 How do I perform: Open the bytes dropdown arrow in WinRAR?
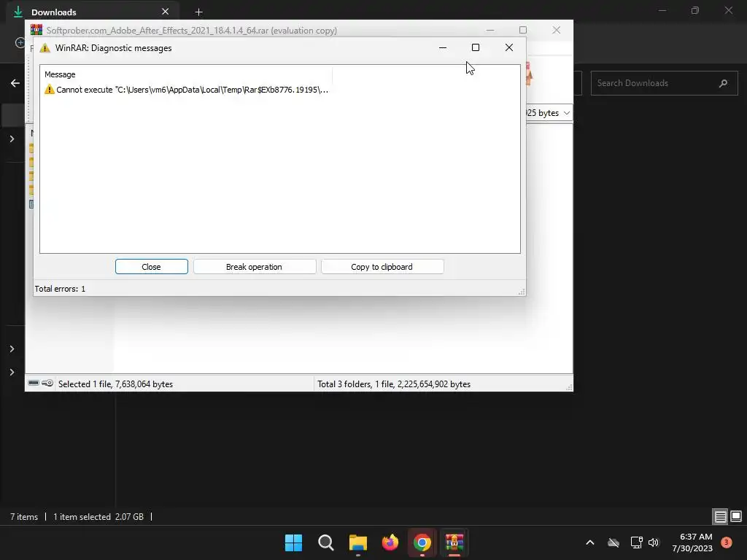tap(566, 113)
